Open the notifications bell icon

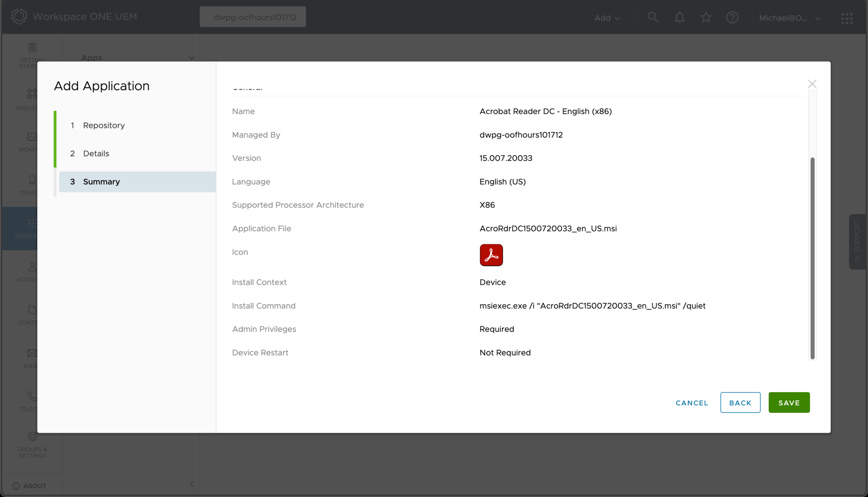coord(679,17)
